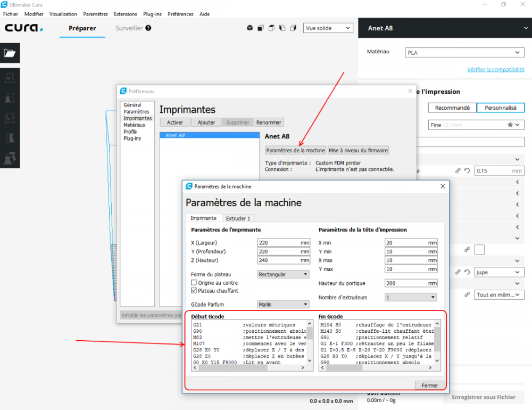Screen dimensions: 532x410
Task: Switch to 3D isometric view cube icon
Action: coord(250,28)
